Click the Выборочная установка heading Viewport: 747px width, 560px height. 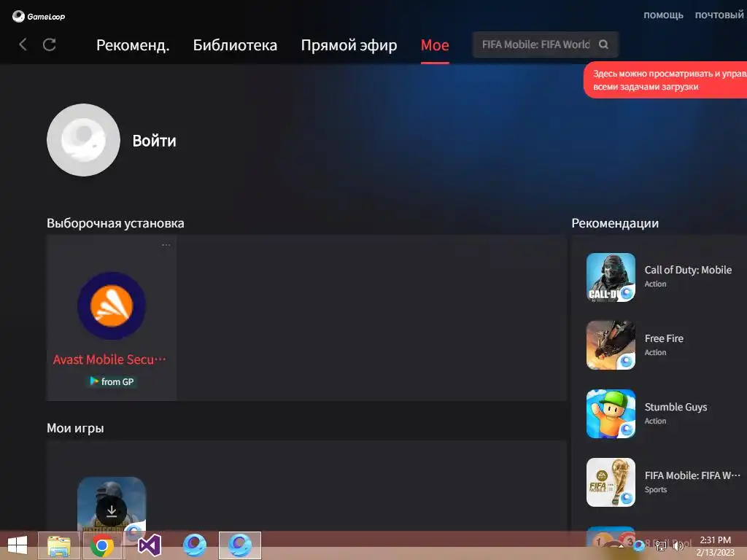(115, 223)
